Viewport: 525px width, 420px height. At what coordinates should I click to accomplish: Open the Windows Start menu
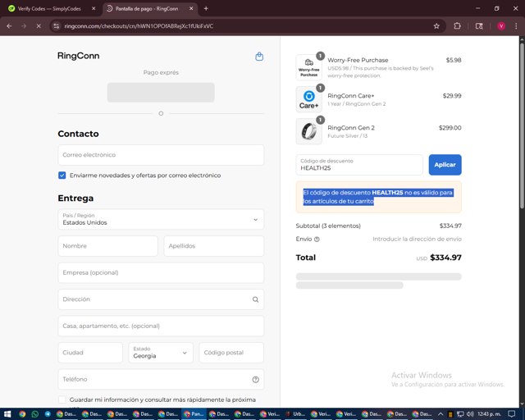point(7,414)
